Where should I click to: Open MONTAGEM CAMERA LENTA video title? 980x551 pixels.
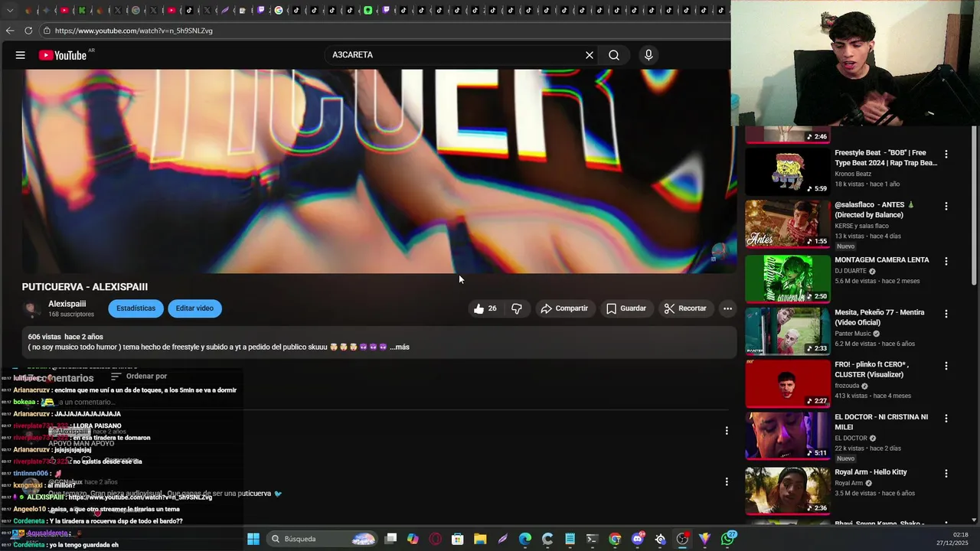pyautogui.click(x=882, y=260)
